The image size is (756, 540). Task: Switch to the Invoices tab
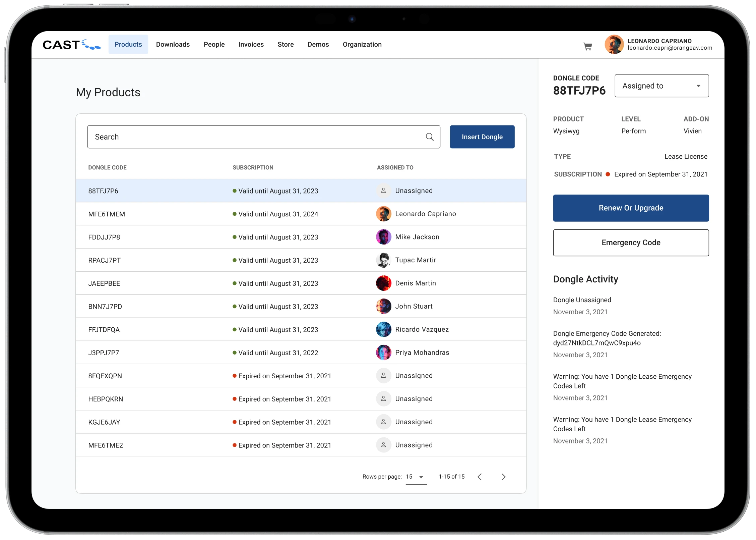pyautogui.click(x=251, y=44)
